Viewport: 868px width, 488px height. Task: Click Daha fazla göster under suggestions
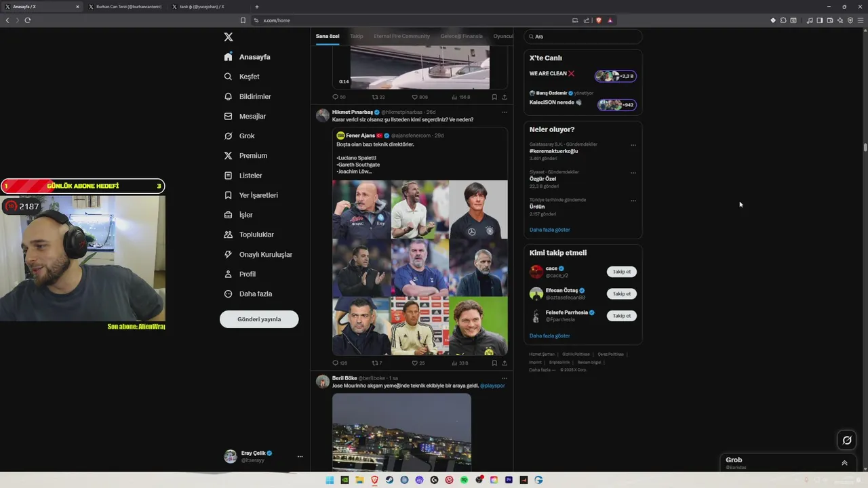tap(550, 335)
